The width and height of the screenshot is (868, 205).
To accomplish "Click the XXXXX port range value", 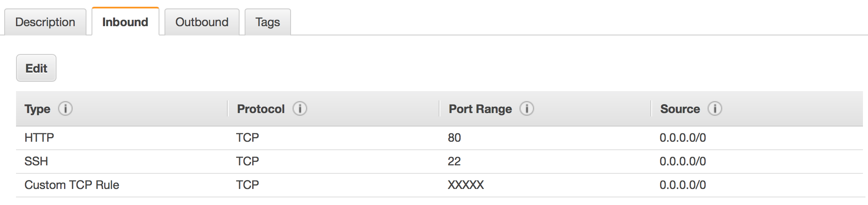I will [466, 185].
